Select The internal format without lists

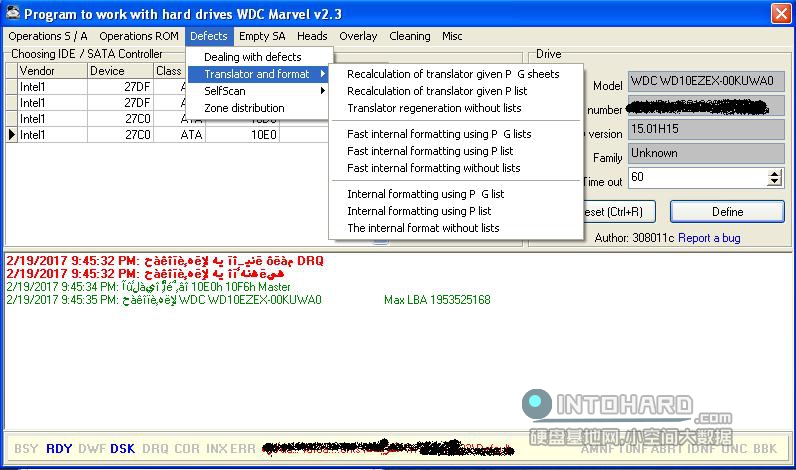tap(455, 228)
